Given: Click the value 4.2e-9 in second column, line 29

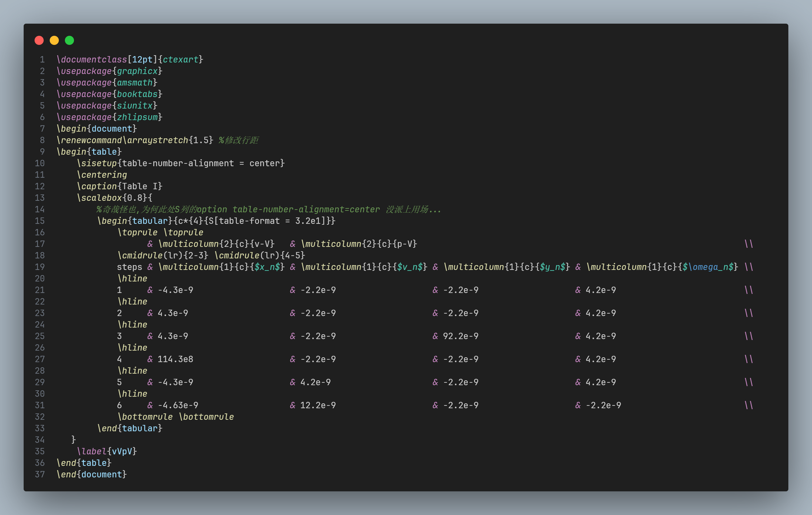Looking at the screenshot, I should (316, 382).
